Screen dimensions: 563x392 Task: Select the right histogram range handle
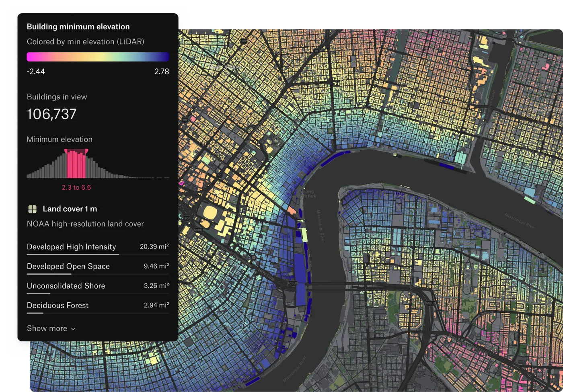pyautogui.click(x=86, y=151)
